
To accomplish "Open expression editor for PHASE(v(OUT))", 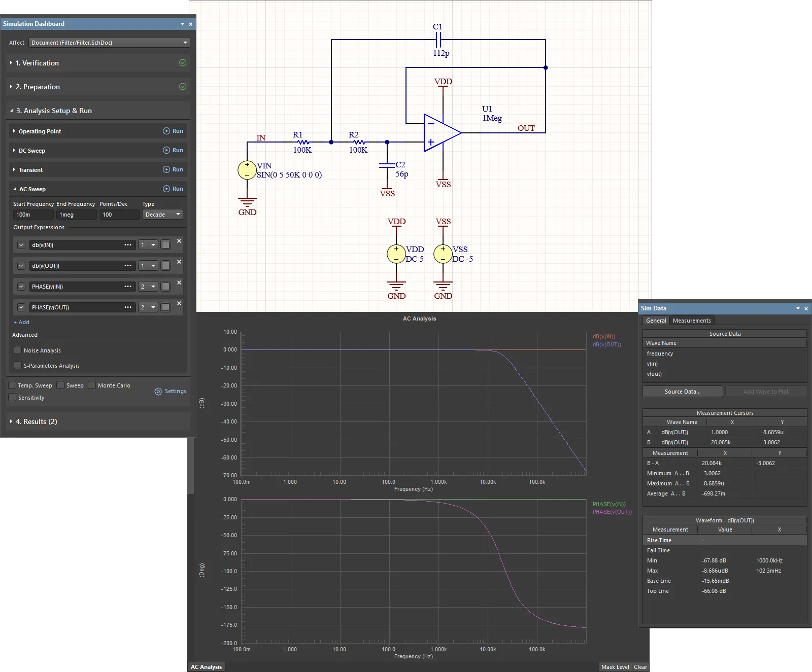I will [128, 307].
